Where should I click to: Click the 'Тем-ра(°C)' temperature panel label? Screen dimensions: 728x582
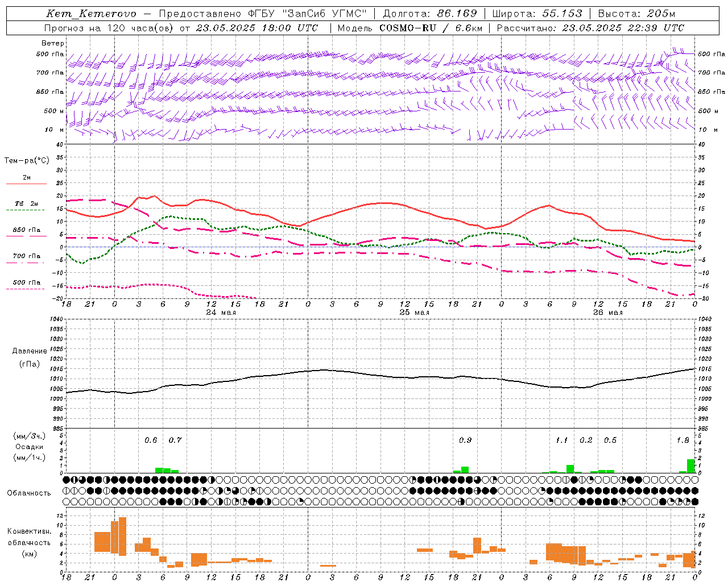(x=27, y=160)
